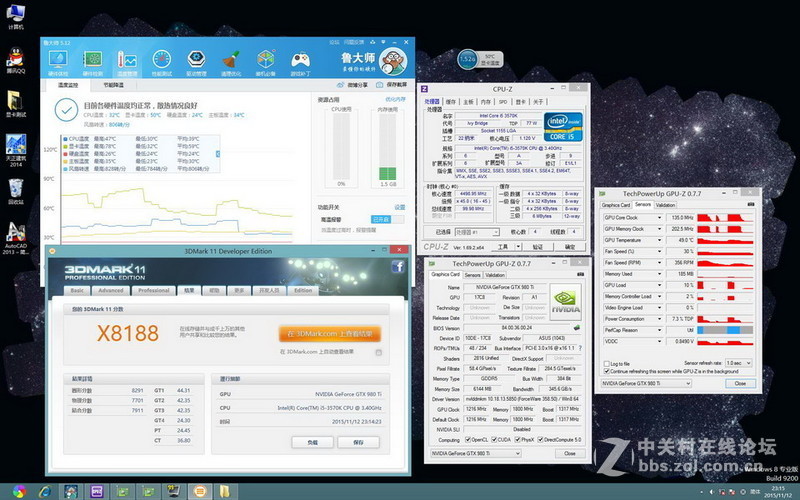Image resolution: width=800 pixels, height=500 pixels.
Task: Open the GPU Load sensor dropdown
Action: click(x=659, y=285)
